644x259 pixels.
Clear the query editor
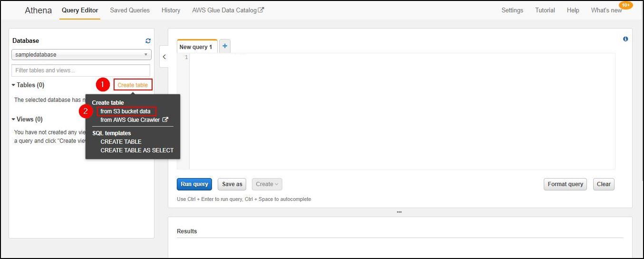pyautogui.click(x=604, y=184)
